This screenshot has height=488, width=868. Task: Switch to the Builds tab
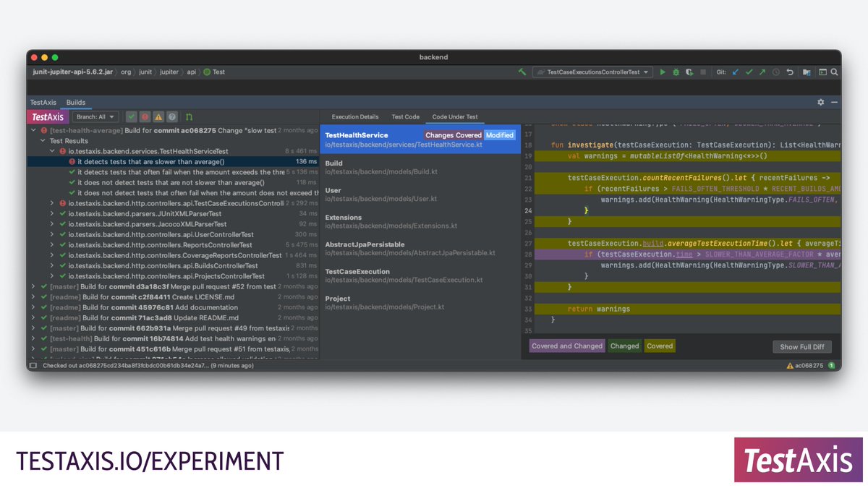76,103
